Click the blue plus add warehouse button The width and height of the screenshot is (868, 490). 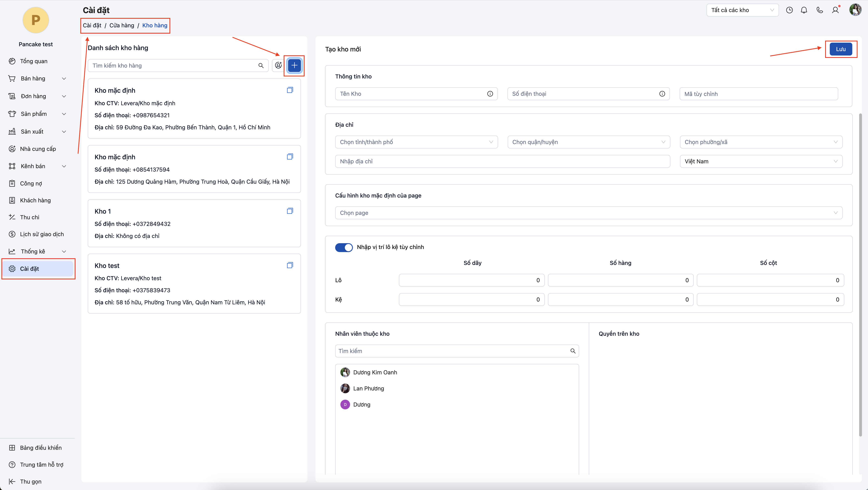pos(294,65)
